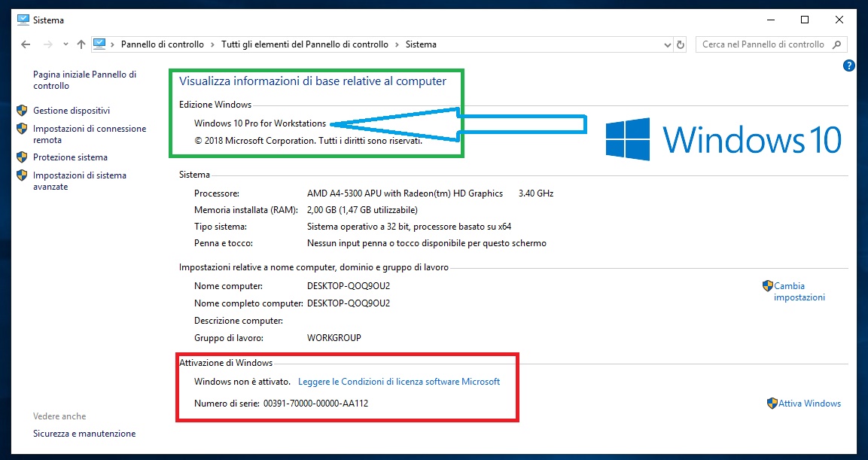Viewport: 868px width, 460px height.
Task: Go back with the left arrow button
Action: [x=26, y=44]
